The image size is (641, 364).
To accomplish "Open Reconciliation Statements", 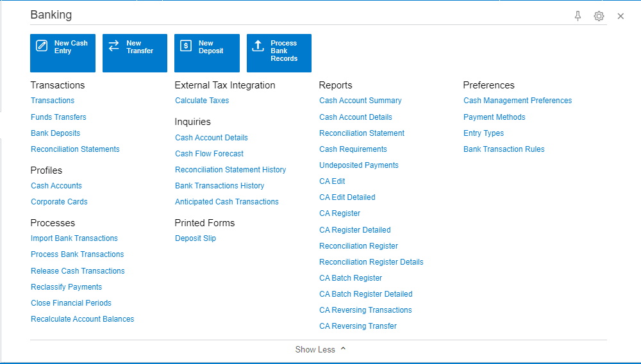I will (75, 149).
